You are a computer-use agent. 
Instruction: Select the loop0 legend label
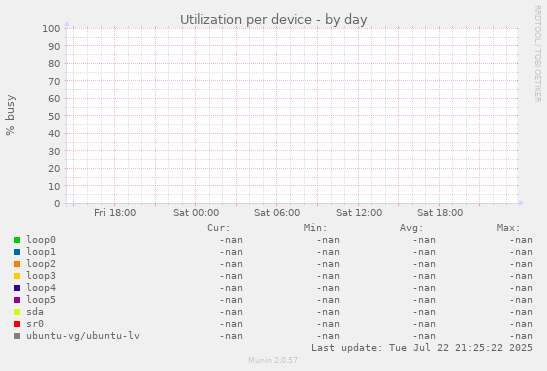click(x=41, y=240)
